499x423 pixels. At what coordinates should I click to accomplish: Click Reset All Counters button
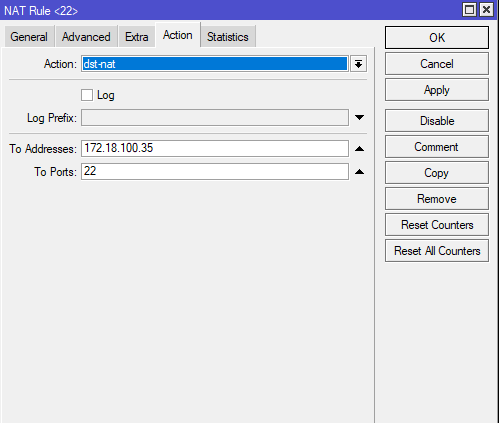pos(437,251)
